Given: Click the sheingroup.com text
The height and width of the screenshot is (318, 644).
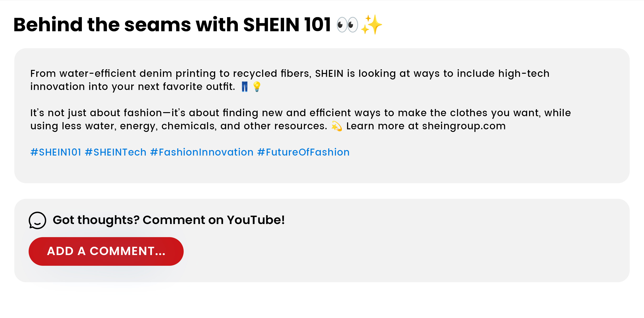Looking at the screenshot, I should point(464,126).
